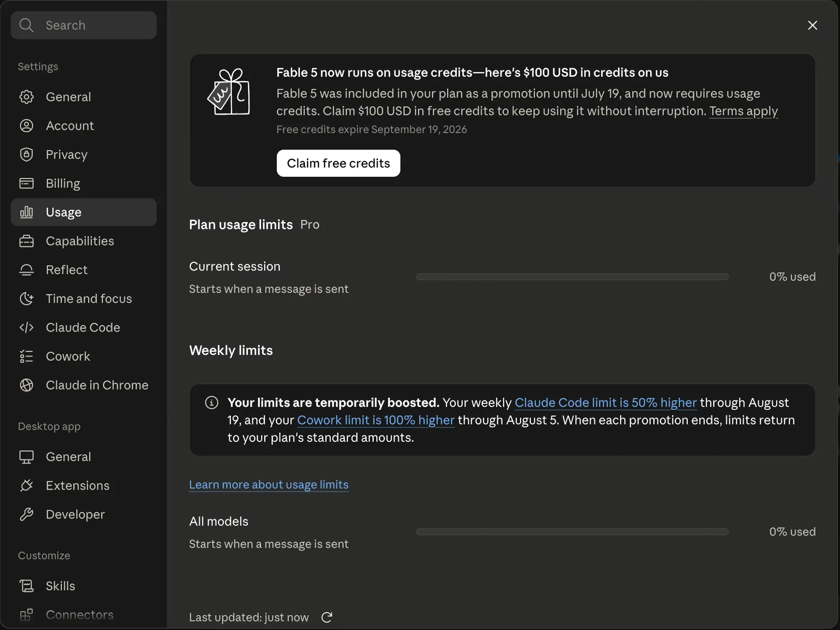Click the Weekly limits heading
This screenshot has height=630, width=840.
[231, 351]
